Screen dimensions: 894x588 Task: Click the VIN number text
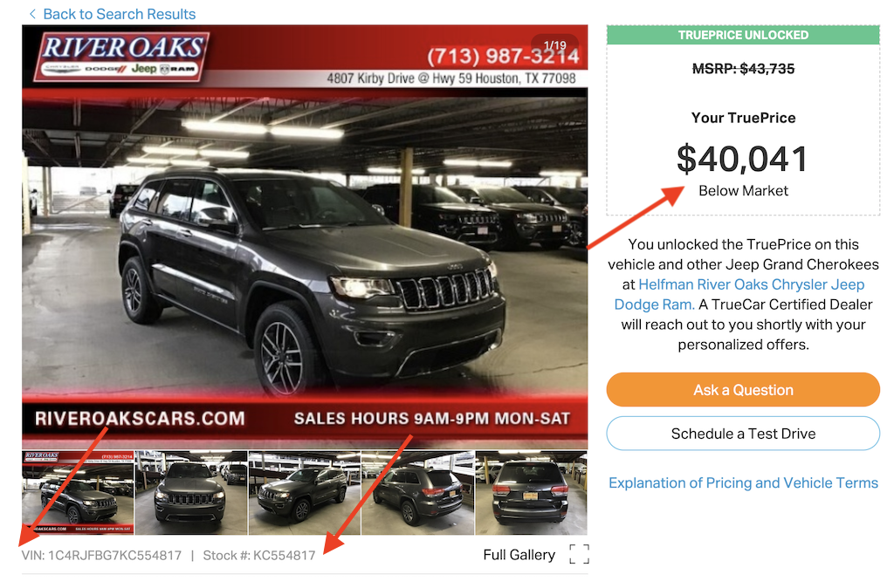tap(101, 555)
